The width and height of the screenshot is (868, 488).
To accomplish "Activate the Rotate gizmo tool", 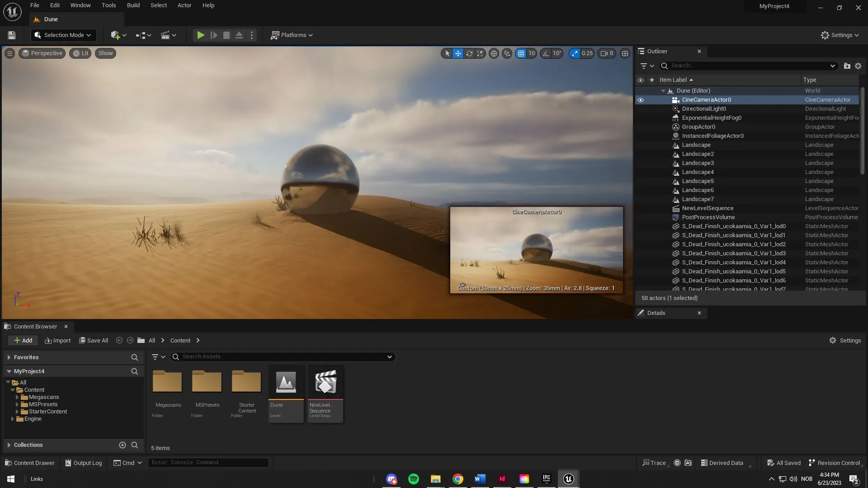I will tap(469, 53).
